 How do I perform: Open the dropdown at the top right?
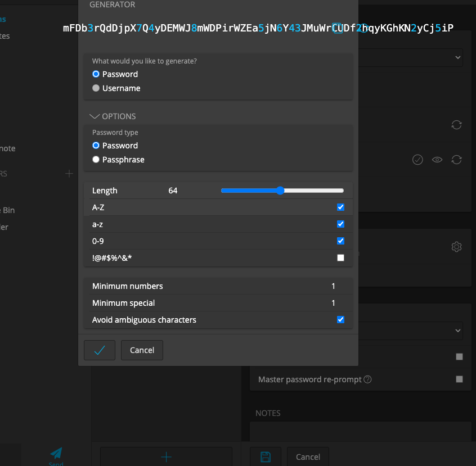coord(459,57)
